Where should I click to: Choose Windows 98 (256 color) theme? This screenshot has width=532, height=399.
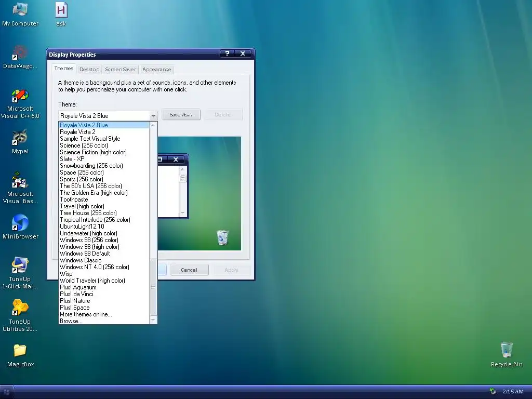point(104,240)
